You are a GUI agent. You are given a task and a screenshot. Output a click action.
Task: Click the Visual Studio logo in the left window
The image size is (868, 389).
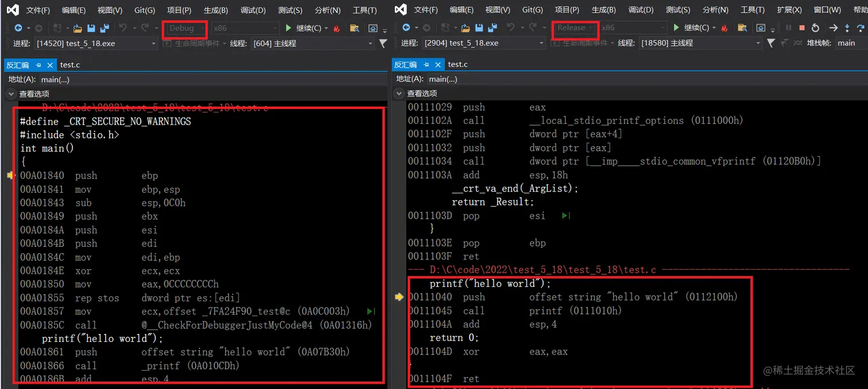11,10
